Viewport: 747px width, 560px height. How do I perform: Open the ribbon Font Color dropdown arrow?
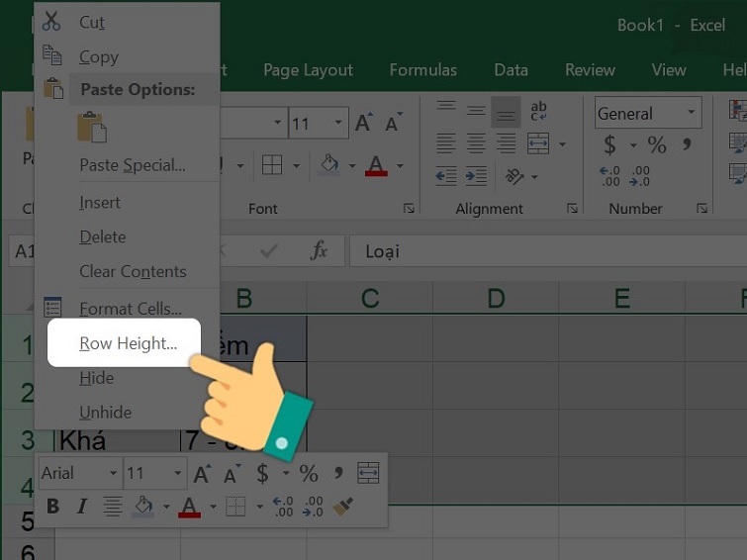point(400,166)
